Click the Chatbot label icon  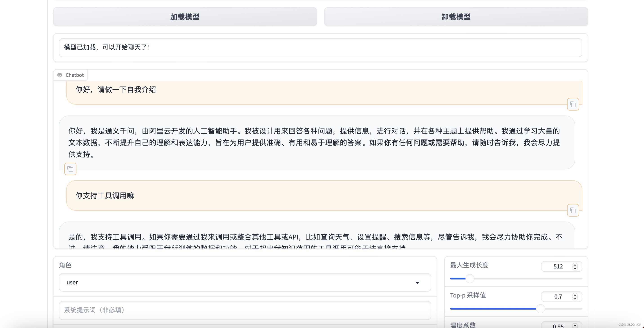(x=60, y=75)
